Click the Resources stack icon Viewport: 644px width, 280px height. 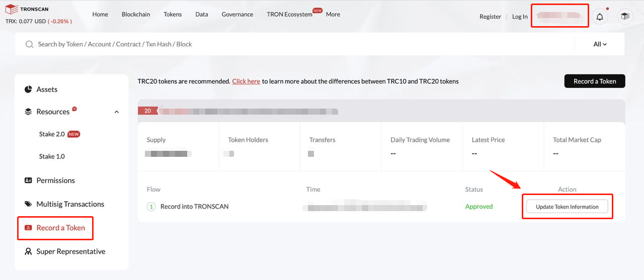28,112
